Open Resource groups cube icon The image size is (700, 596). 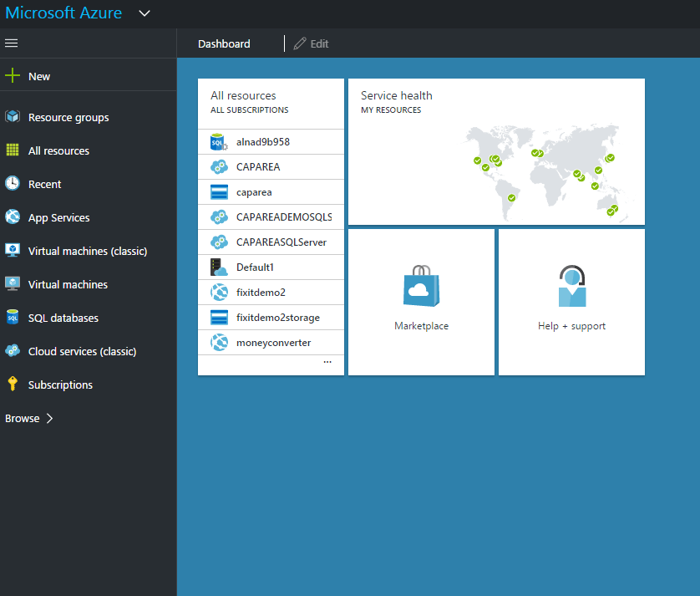click(13, 117)
